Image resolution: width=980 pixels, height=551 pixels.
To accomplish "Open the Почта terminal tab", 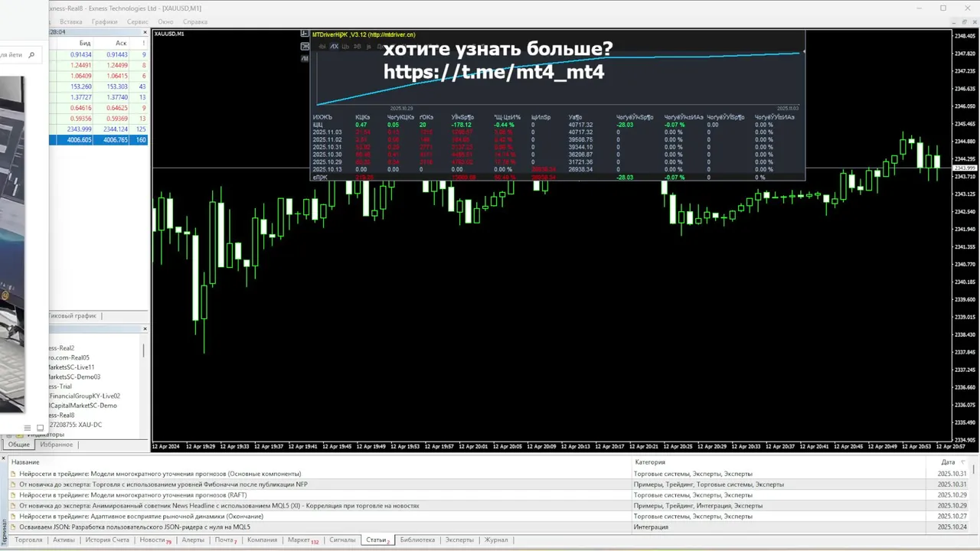I will point(225,540).
